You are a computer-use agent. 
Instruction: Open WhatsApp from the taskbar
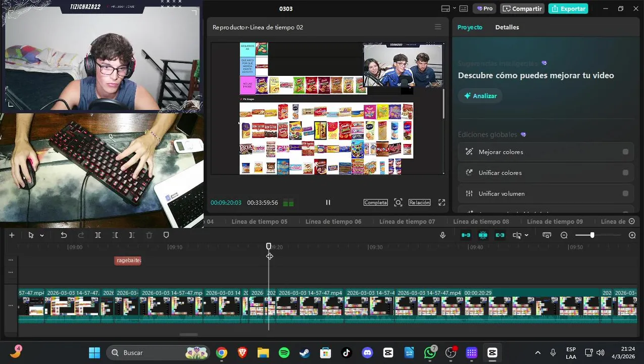pos(430,353)
